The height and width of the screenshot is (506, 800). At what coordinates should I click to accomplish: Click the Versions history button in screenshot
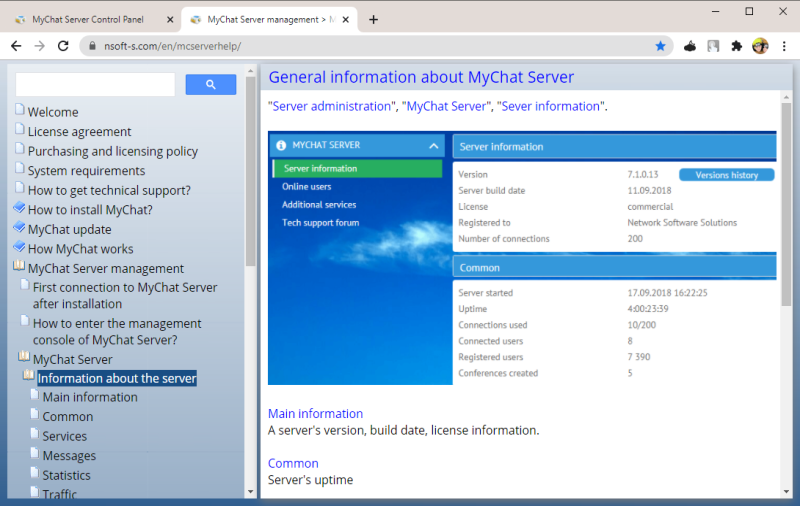coord(727,175)
